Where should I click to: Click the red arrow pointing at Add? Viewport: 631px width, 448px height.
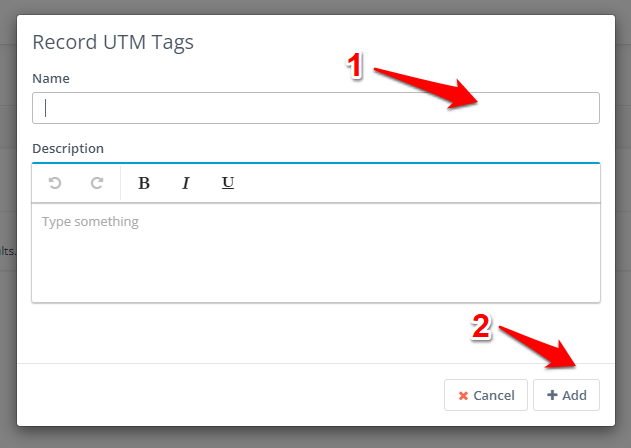pos(539,347)
